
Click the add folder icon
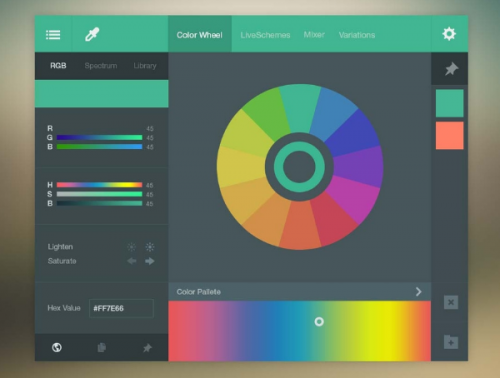tap(451, 342)
